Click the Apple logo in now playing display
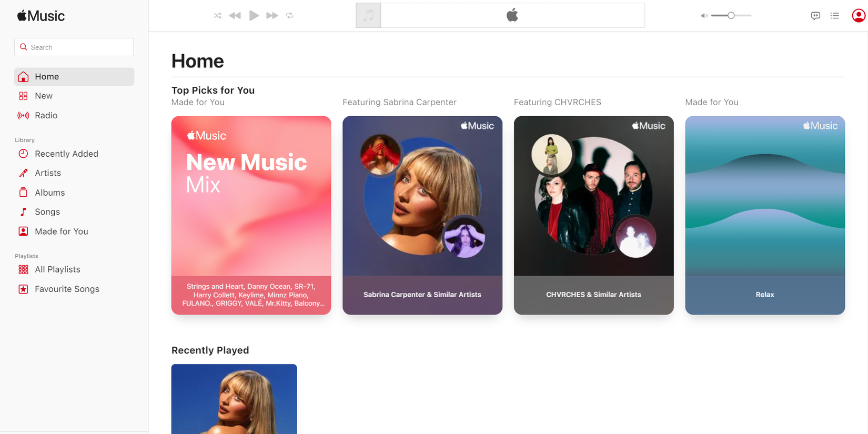The height and width of the screenshot is (434, 868). [x=512, y=15]
